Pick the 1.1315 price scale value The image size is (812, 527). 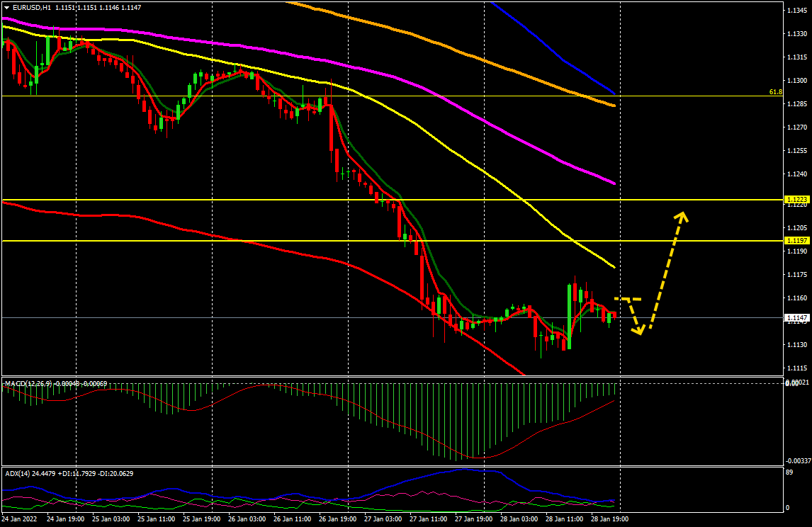click(x=797, y=57)
